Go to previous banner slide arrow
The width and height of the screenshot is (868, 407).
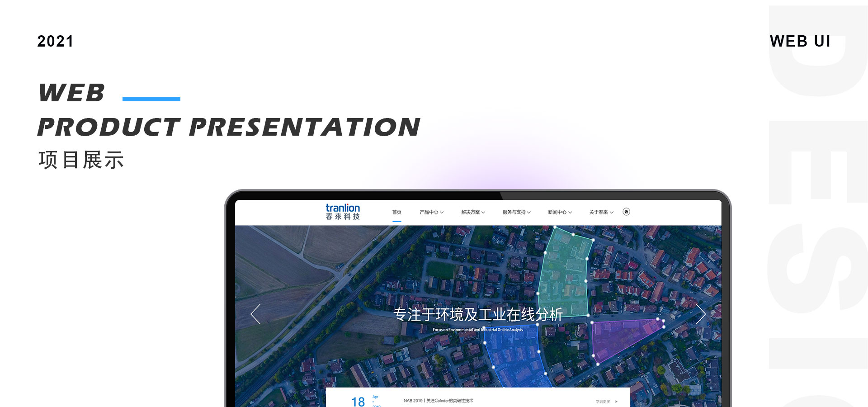(256, 314)
